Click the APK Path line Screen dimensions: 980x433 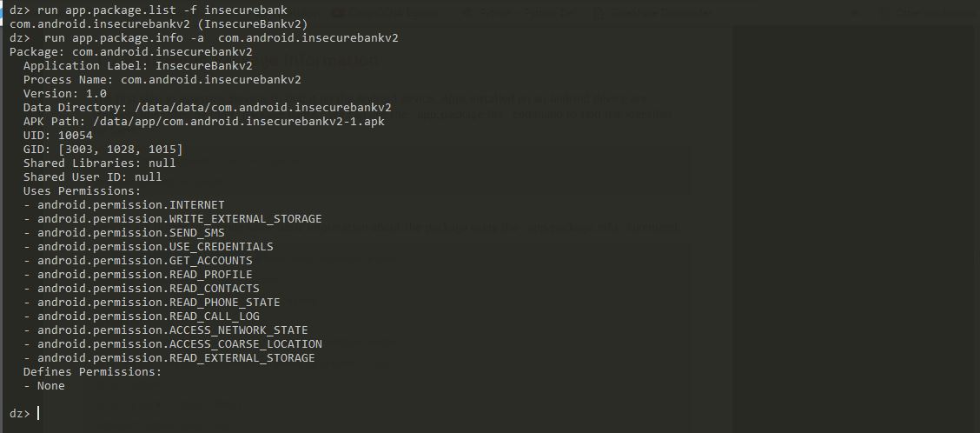point(203,121)
